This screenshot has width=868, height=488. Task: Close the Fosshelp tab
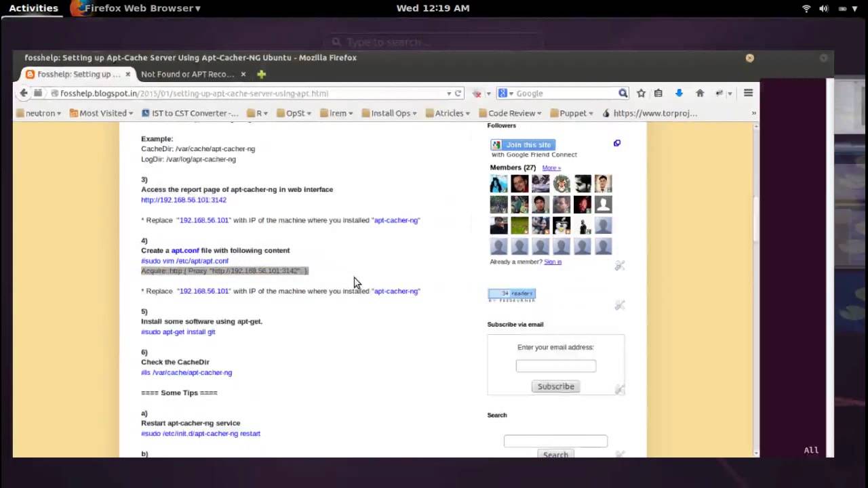(127, 74)
